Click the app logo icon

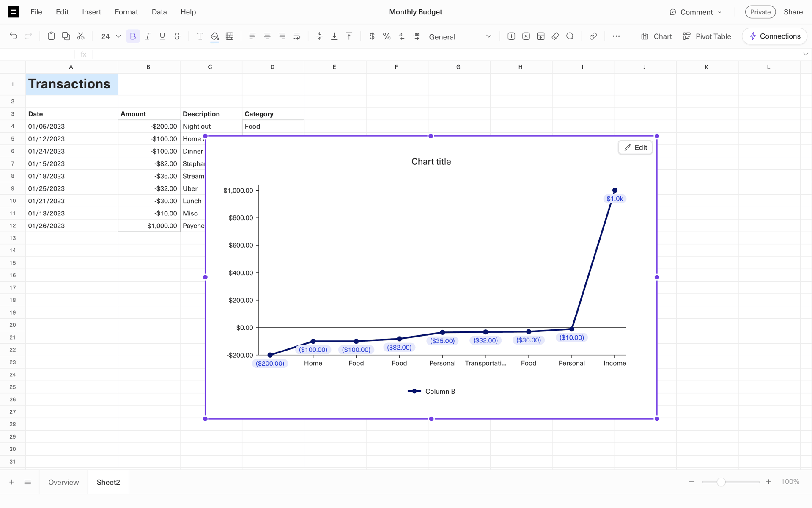click(x=14, y=12)
